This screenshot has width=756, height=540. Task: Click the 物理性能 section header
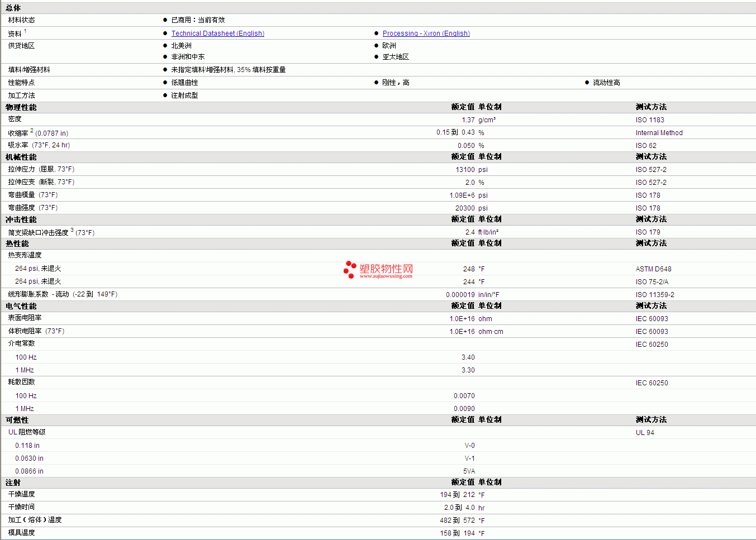pyautogui.click(x=21, y=107)
